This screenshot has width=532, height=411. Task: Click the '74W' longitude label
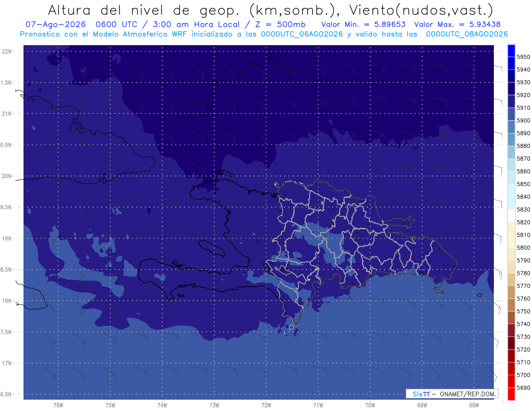pos(162,405)
